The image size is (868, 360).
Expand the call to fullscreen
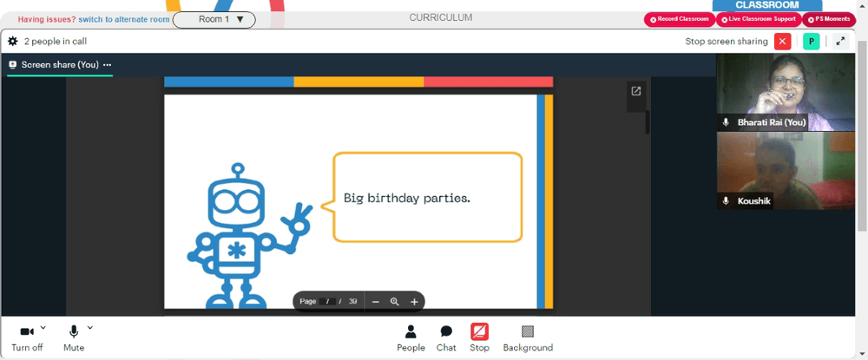[840, 42]
